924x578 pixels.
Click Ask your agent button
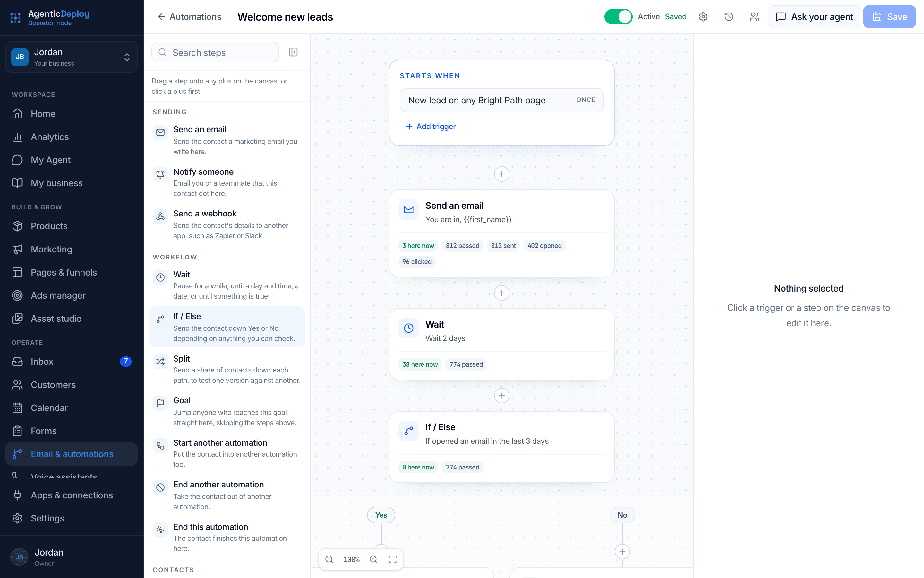pos(814,17)
